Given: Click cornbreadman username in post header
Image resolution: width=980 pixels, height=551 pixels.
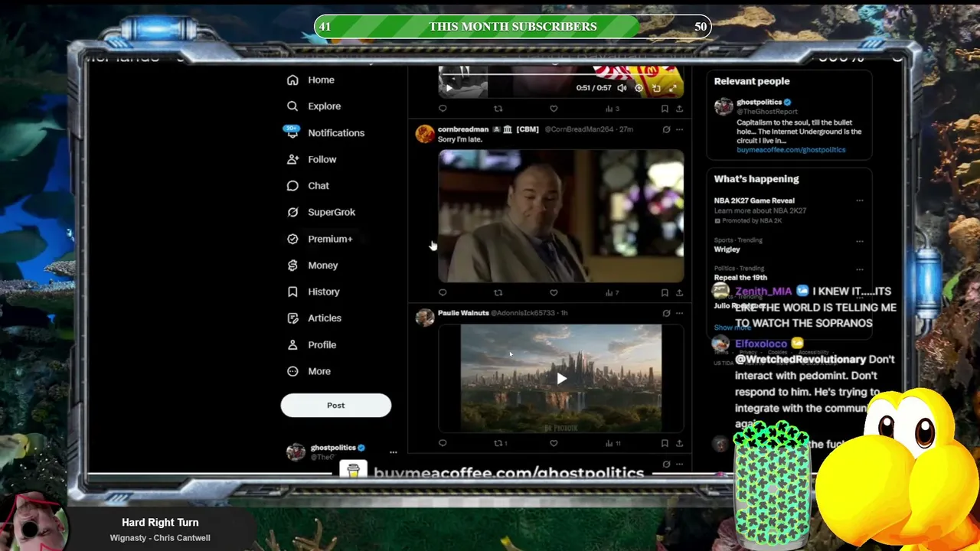Looking at the screenshot, I should coord(463,129).
